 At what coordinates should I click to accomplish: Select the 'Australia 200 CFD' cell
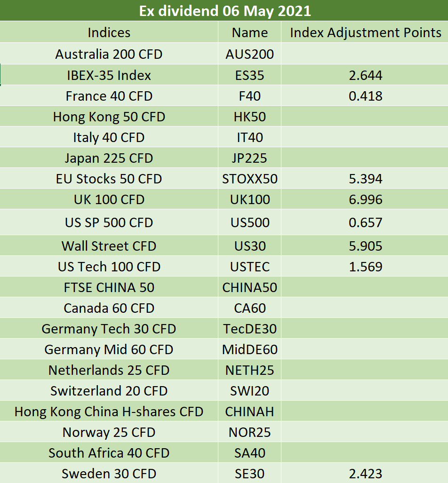[109, 54]
